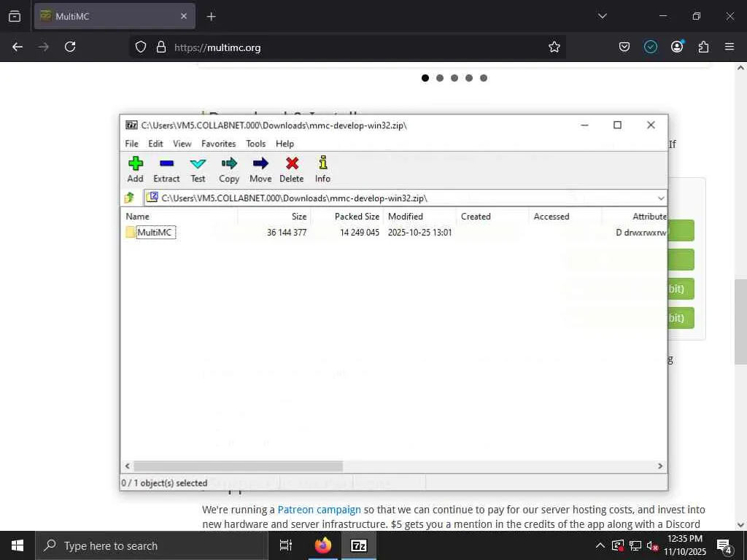Screen dimensions: 747x560
Task: Sort by the Modified column header
Action: 420,217
